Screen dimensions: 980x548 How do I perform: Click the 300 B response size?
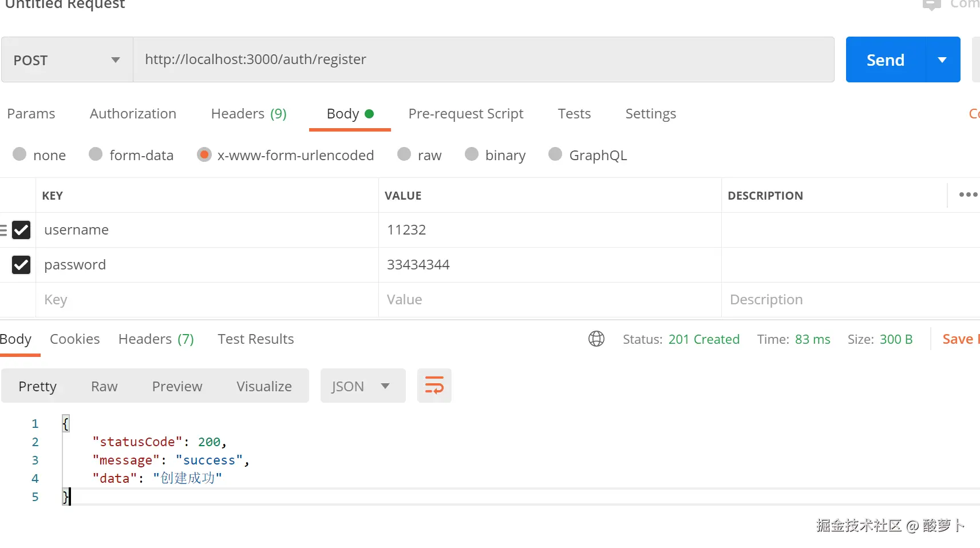click(896, 339)
